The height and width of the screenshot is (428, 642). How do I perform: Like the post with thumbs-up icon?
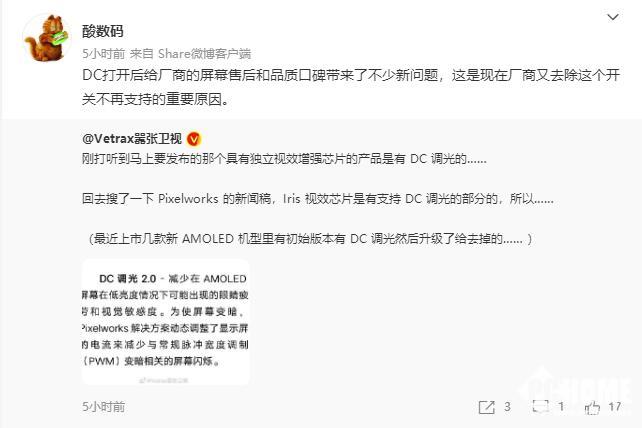592,407
